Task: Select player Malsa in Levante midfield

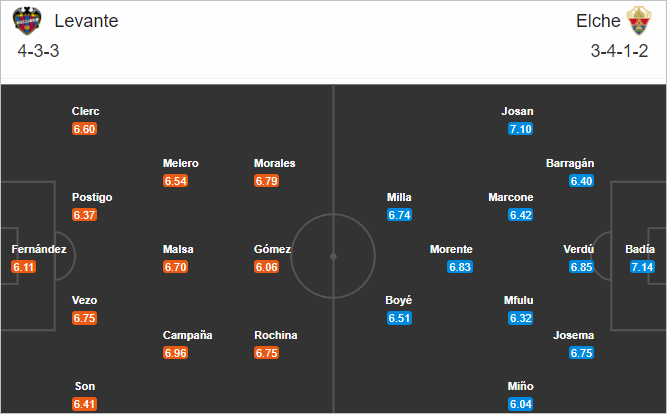Action: pos(178,249)
